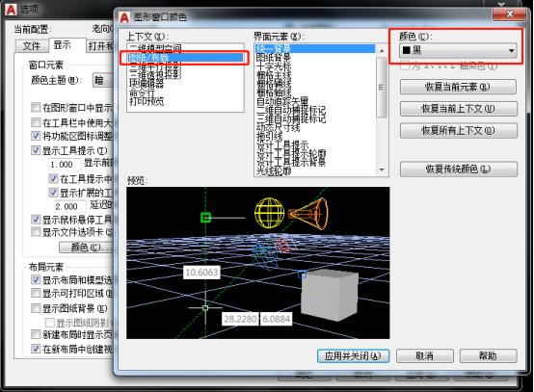
Task: Select 统一背景 in the interface elements list
Action: [x=314, y=49]
